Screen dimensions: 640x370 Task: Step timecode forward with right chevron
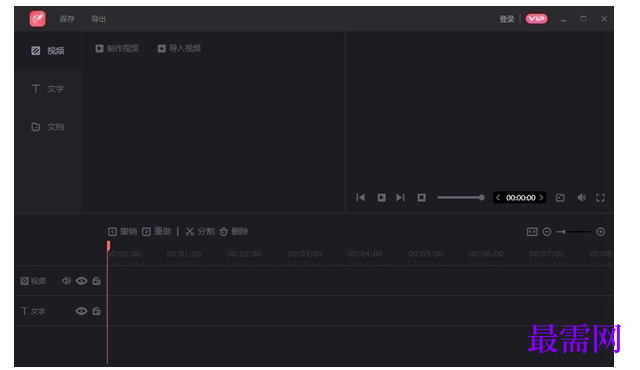(x=541, y=197)
